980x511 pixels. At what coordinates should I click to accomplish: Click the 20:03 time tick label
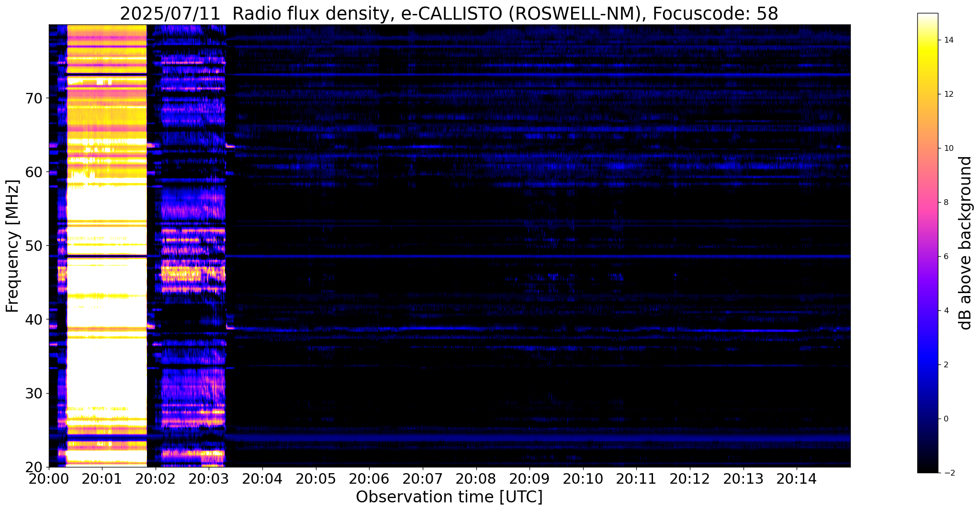(209, 479)
